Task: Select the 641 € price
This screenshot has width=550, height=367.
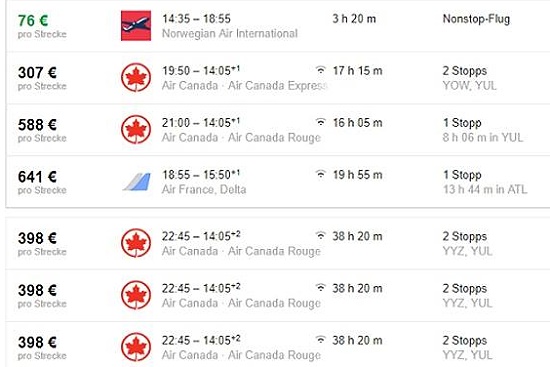Action: click(37, 177)
